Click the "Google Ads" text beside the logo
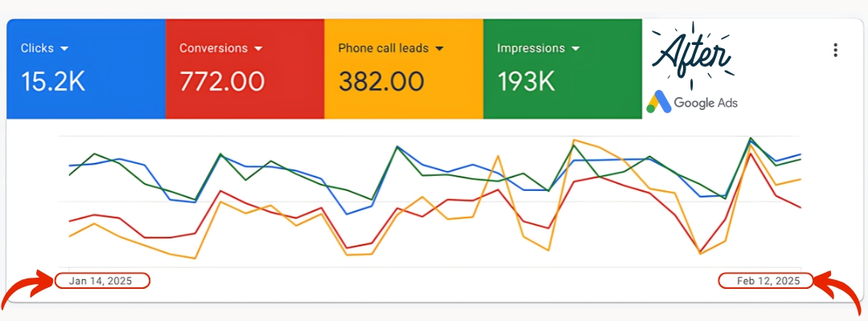The width and height of the screenshot is (868, 321). coord(706,103)
